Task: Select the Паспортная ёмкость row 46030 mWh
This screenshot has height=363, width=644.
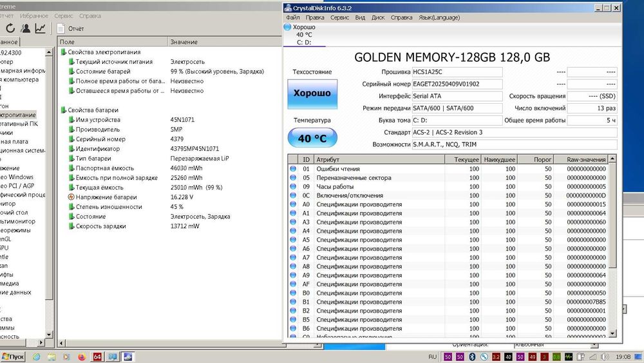Action: (x=169, y=168)
